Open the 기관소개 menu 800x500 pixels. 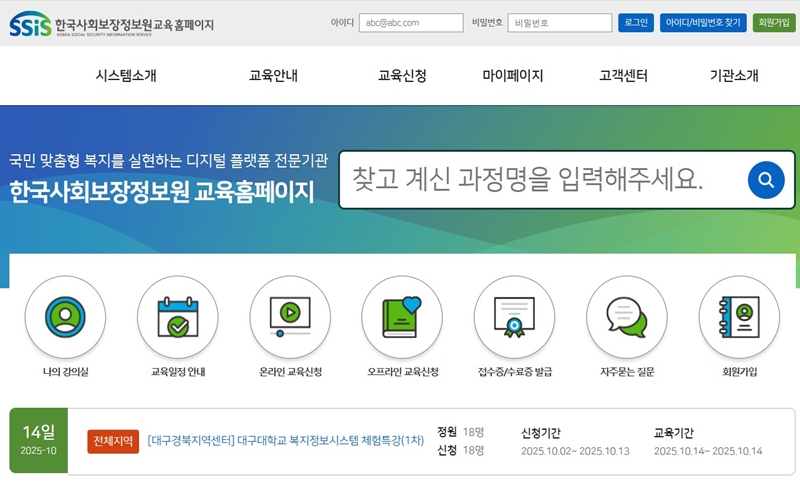click(x=734, y=76)
